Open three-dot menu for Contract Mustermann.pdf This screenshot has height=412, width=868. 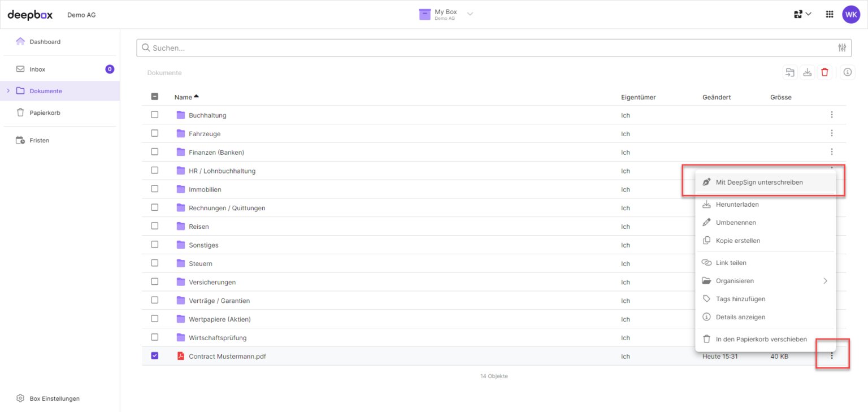coord(831,356)
